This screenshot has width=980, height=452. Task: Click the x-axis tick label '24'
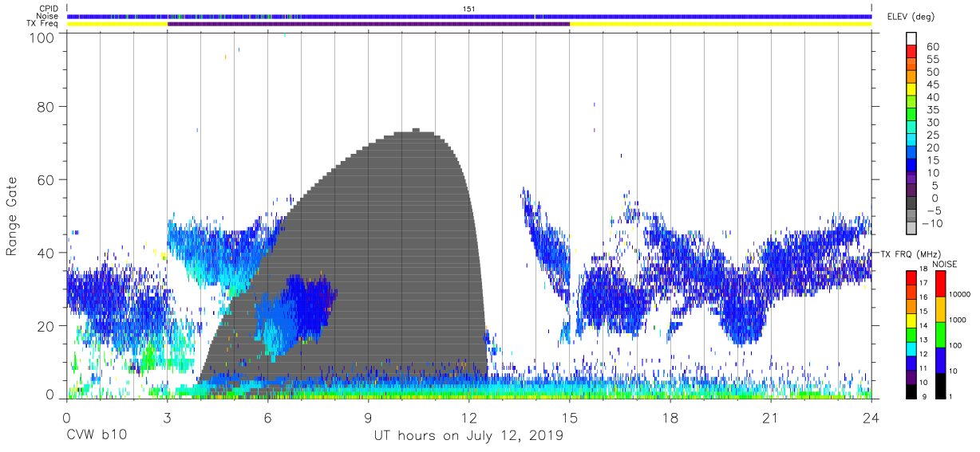point(871,417)
